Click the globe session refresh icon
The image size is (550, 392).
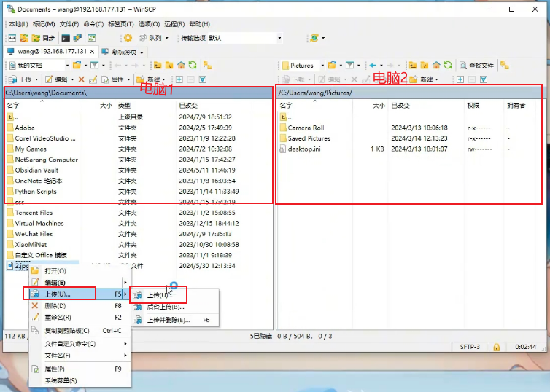[x=314, y=38]
